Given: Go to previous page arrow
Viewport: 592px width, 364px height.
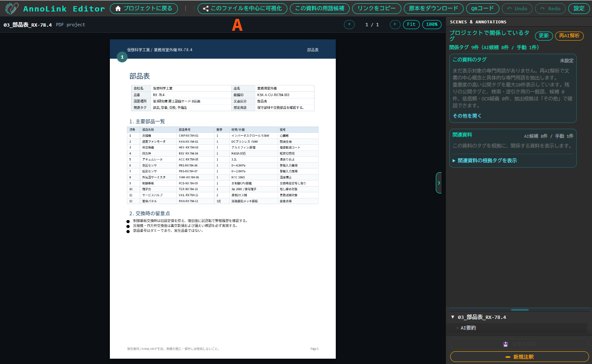Looking at the screenshot, I should point(349,25).
